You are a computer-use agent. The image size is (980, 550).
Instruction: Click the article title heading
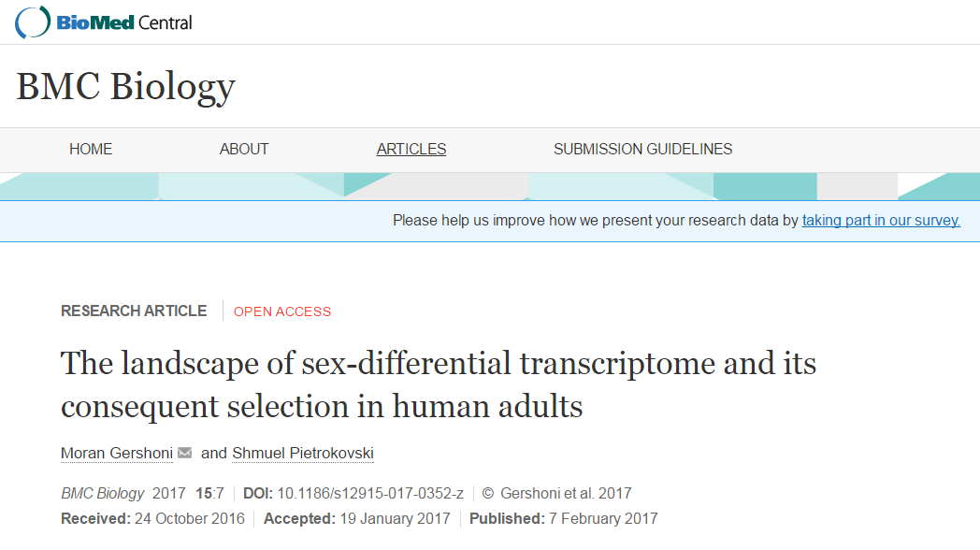[439, 384]
